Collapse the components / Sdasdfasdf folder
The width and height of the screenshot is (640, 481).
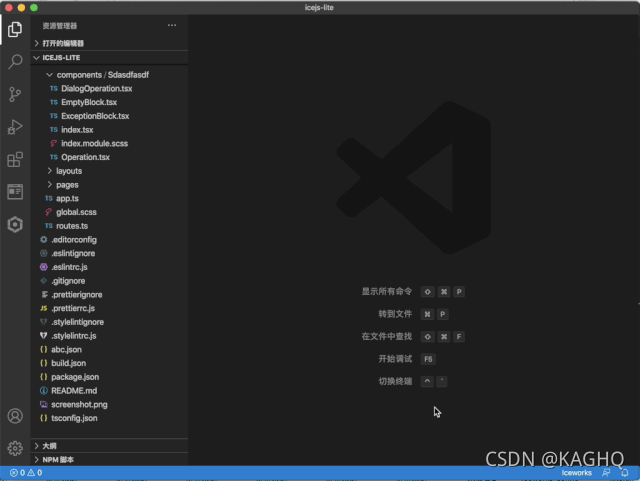(x=109, y=75)
